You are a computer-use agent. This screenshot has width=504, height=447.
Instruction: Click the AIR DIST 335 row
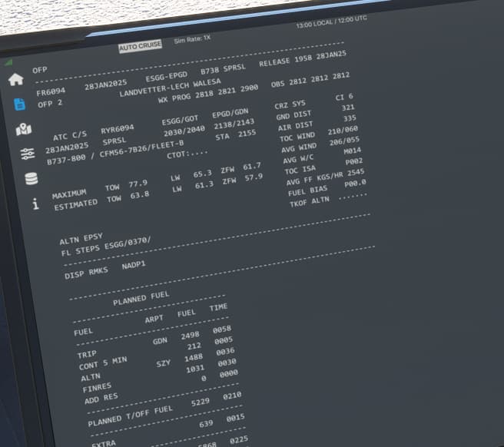(317, 123)
